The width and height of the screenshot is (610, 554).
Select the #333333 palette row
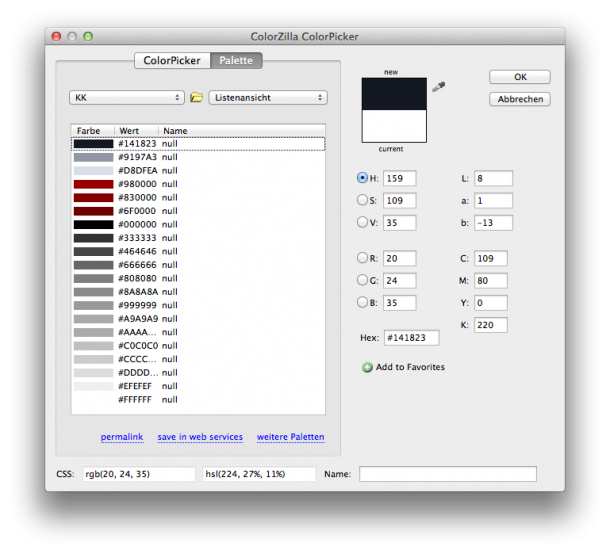(198, 238)
